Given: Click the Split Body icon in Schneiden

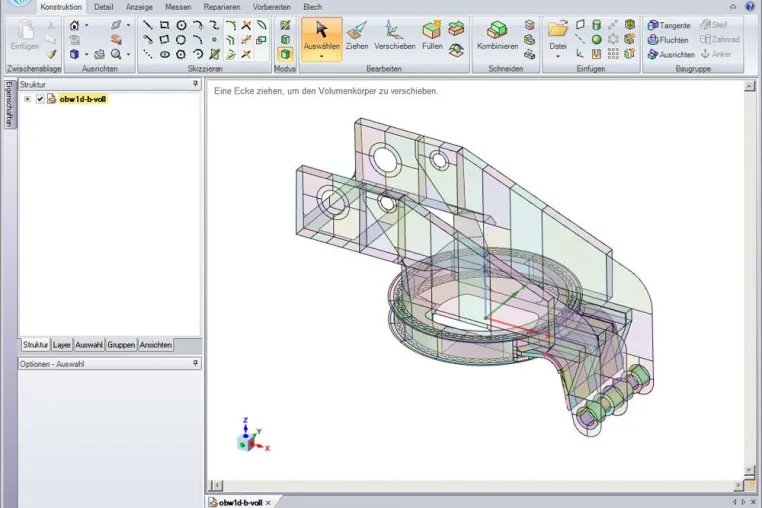Looking at the screenshot, I should (x=529, y=25).
